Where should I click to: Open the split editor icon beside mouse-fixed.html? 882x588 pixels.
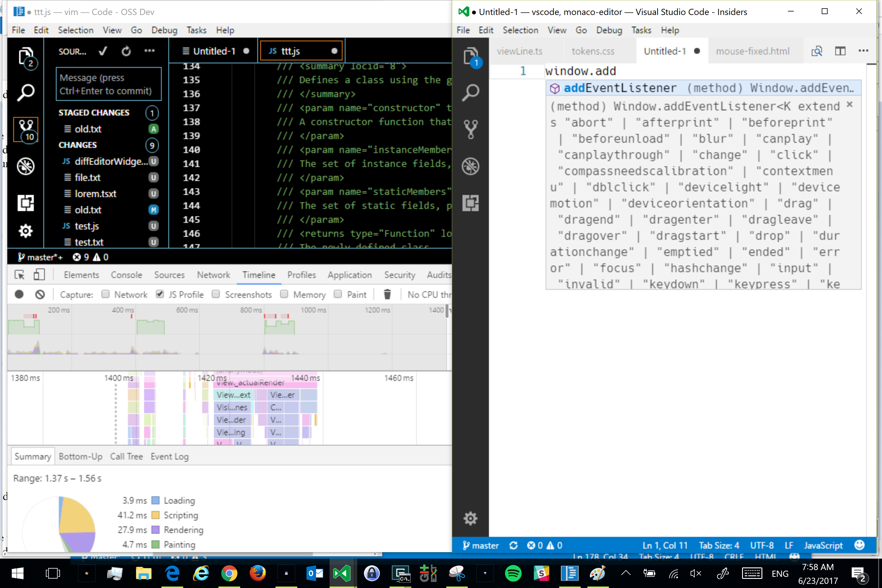[x=840, y=51]
